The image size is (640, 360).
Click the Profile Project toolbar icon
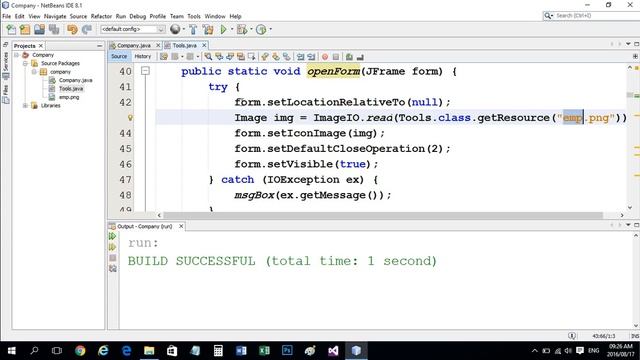261,29
